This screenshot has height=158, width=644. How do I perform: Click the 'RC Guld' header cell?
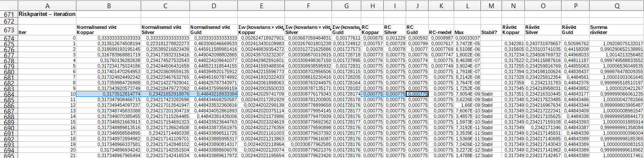tap(417, 30)
